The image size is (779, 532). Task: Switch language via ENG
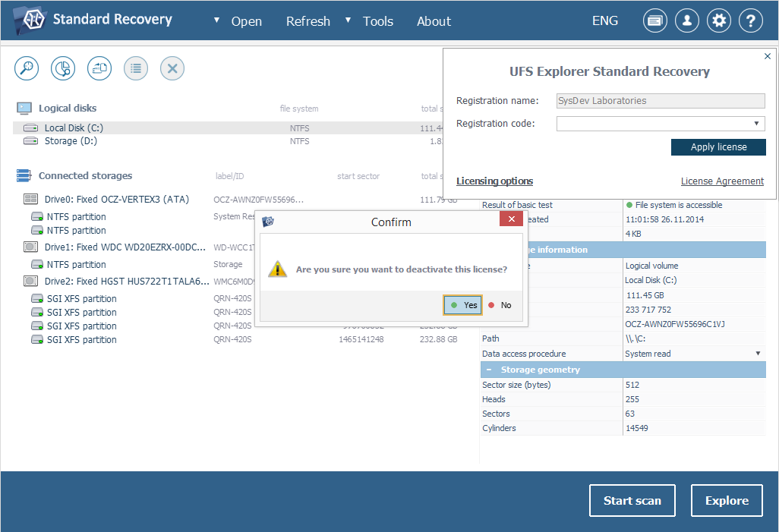click(605, 20)
